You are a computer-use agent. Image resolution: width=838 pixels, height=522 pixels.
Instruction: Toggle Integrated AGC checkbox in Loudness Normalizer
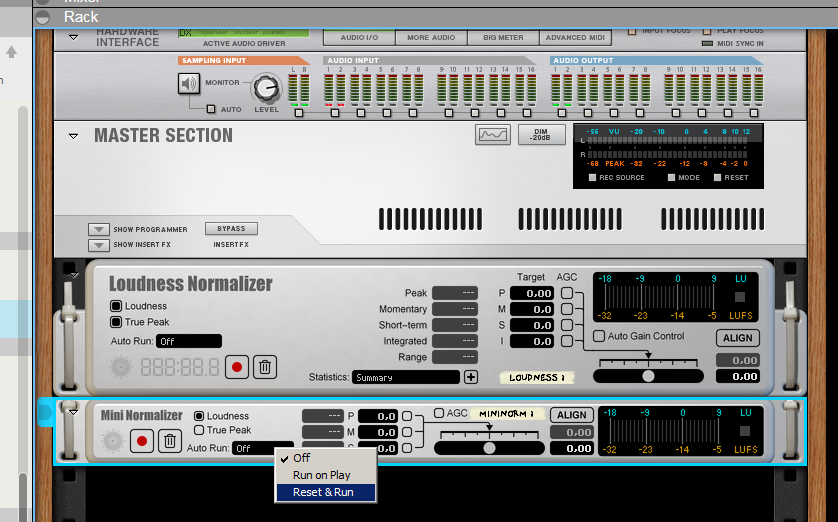click(567, 341)
